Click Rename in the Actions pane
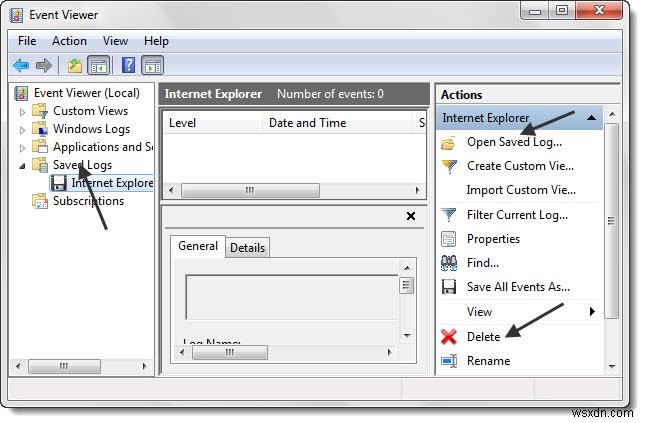The width and height of the screenshot is (645, 423). tap(488, 361)
